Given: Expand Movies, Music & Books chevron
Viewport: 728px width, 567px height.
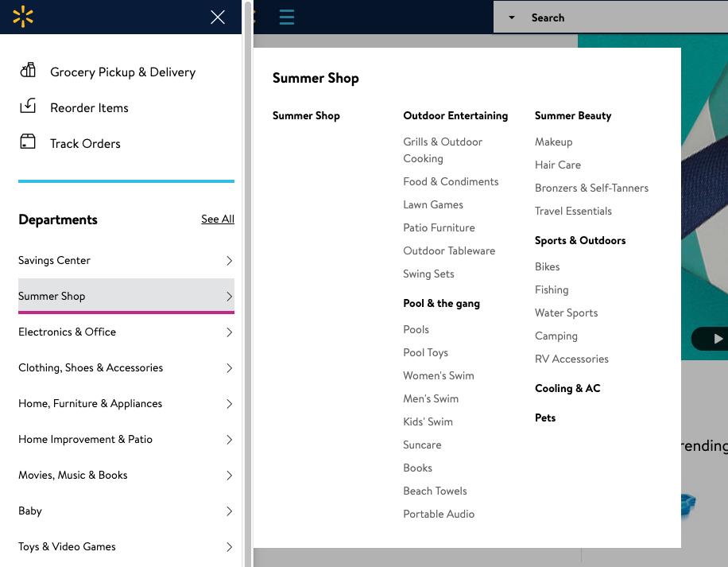Looking at the screenshot, I should 229,475.
